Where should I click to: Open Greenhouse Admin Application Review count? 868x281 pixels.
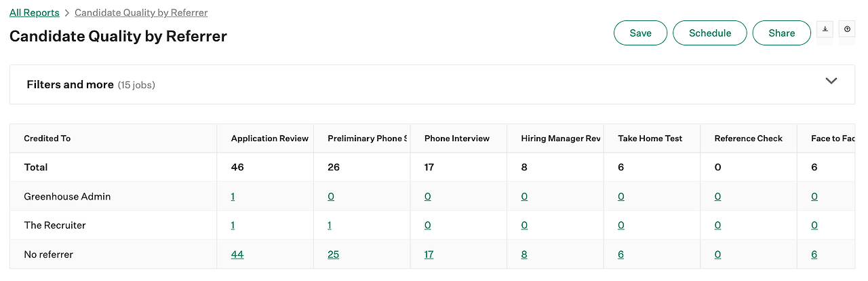[x=233, y=197]
